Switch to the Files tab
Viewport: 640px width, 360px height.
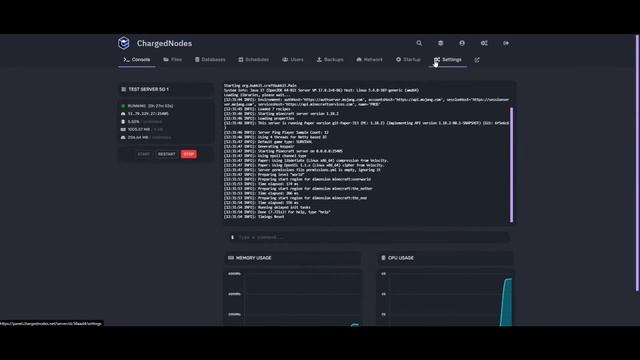tap(172, 60)
